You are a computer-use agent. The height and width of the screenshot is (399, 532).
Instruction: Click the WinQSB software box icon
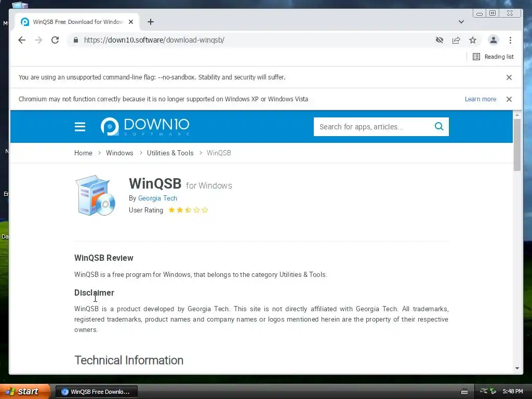coord(96,195)
